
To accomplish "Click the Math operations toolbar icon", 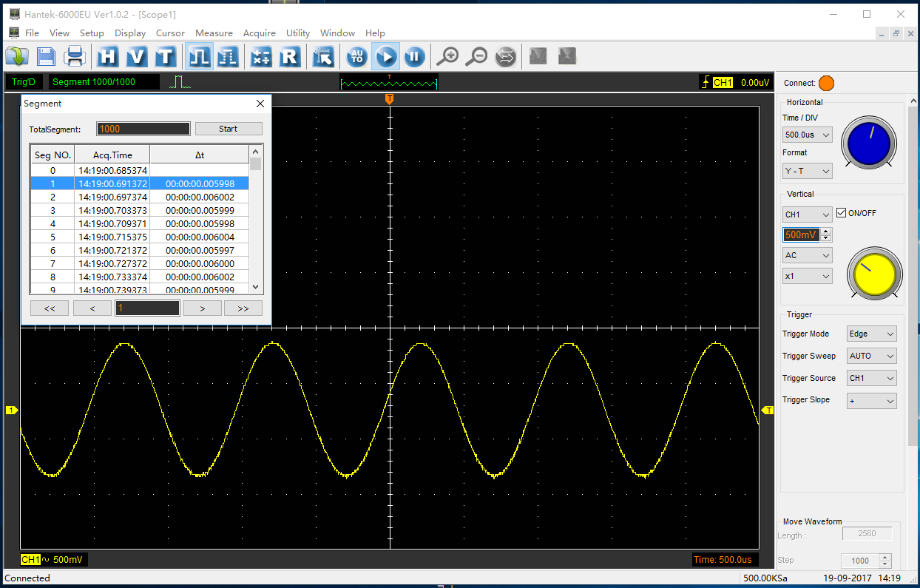I will click(x=260, y=56).
